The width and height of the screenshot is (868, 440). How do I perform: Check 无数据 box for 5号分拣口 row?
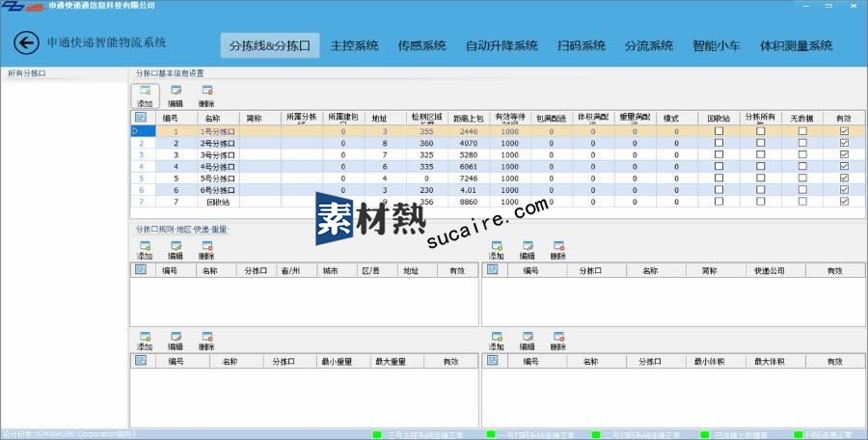tap(802, 179)
